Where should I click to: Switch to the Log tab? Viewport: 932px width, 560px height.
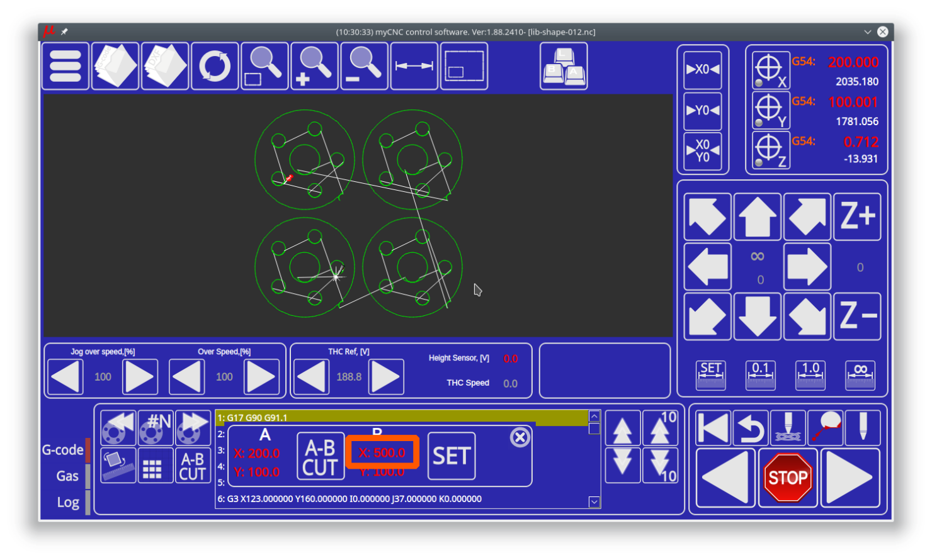(68, 502)
